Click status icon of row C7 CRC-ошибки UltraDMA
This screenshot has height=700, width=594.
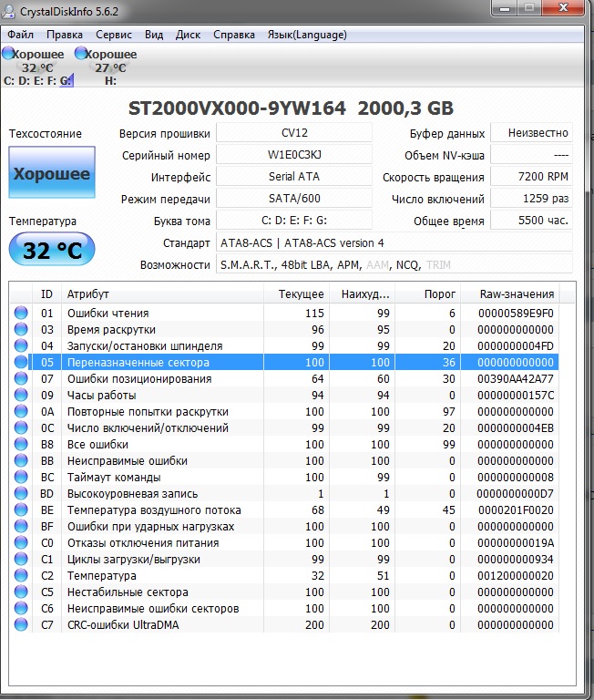pos(21,624)
